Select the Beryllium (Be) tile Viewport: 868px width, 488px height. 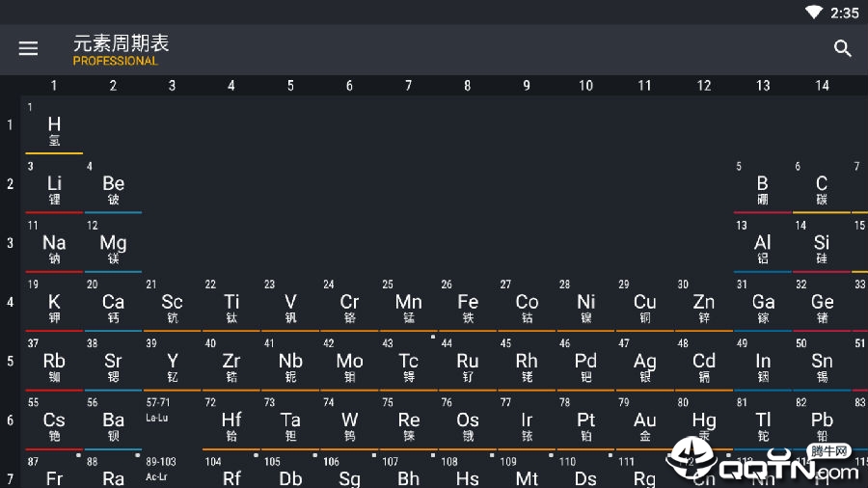point(113,186)
